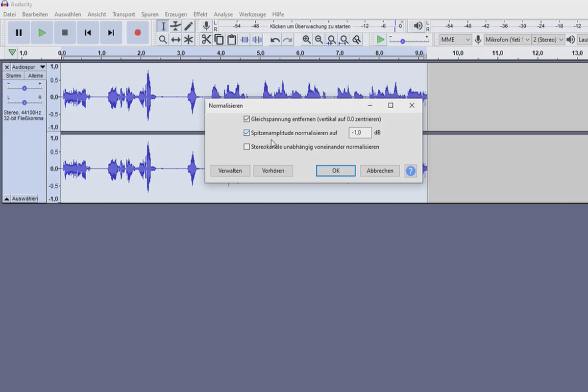Click the recording meter to start monitoring

310,26
